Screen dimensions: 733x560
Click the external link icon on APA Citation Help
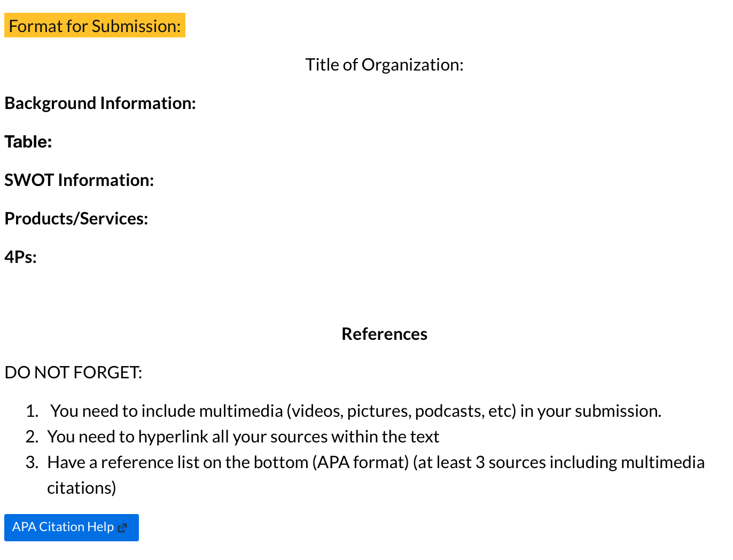tap(122, 528)
